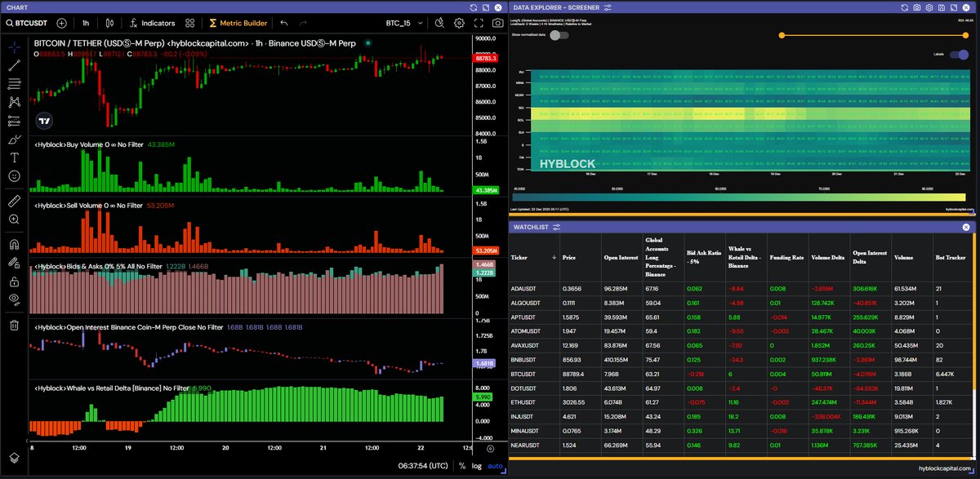Sort by Bot Tracker column header
This screenshot has height=479, width=980.
pyautogui.click(x=951, y=257)
